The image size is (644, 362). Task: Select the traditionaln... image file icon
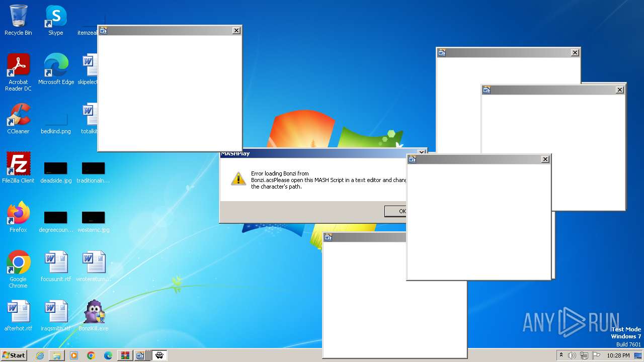tap(93, 171)
